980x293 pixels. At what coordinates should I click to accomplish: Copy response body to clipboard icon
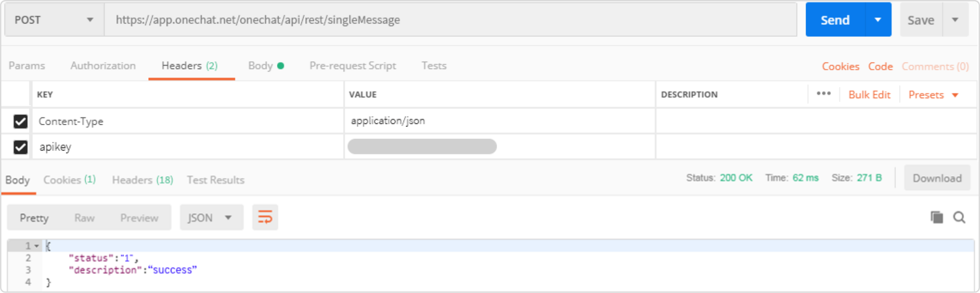coord(937,218)
